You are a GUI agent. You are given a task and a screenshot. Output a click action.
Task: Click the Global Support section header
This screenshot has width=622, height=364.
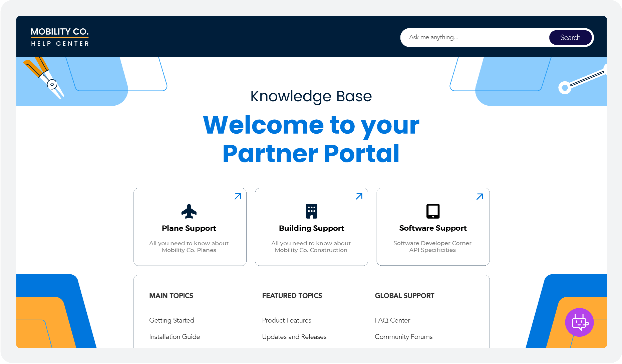click(x=404, y=296)
